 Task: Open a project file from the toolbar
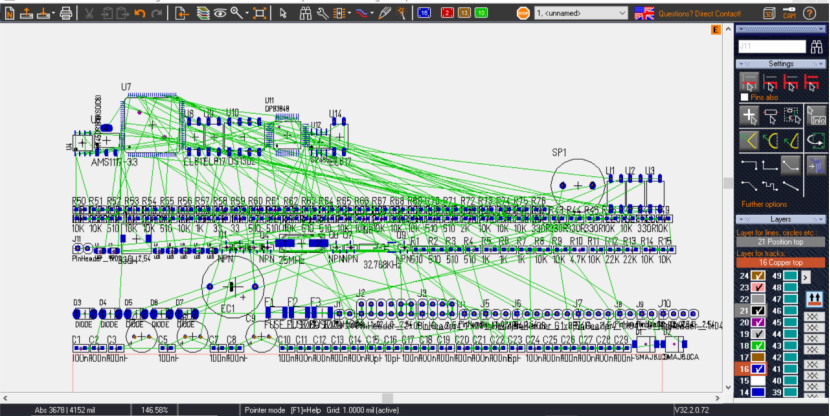26,13
